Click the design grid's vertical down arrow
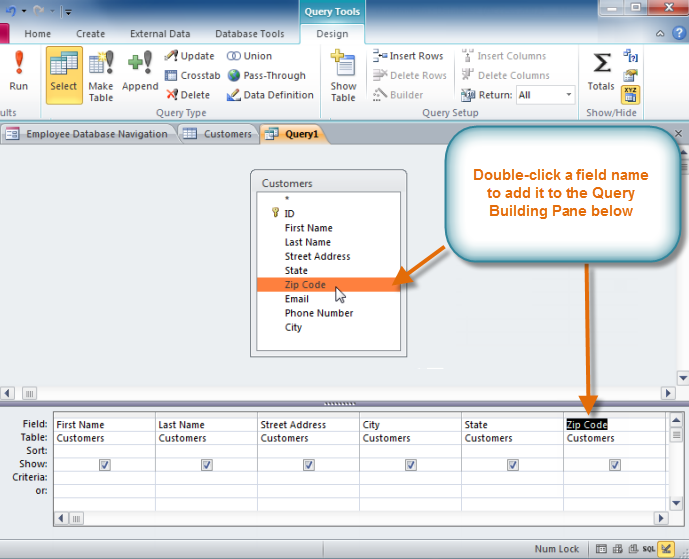 point(676,503)
